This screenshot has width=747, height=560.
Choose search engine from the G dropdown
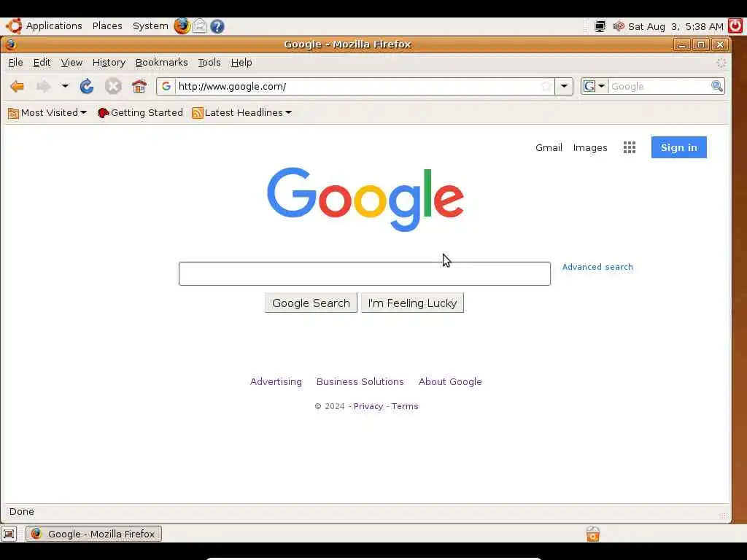pyautogui.click(x=594, y=86)
